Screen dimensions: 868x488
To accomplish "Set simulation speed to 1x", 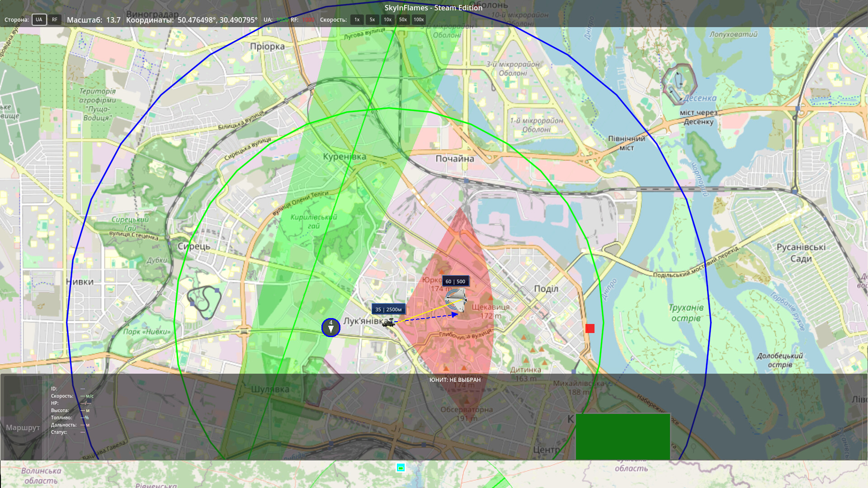I will (x=357, y=19).
